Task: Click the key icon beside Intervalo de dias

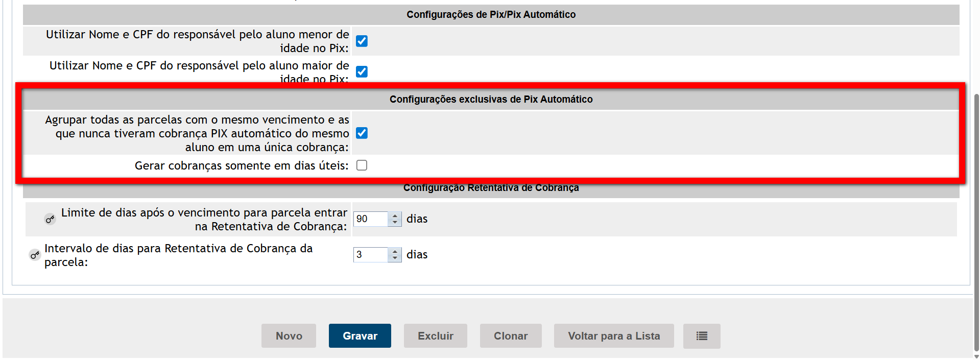Action: pyautogui.click(x=35, y=255)
